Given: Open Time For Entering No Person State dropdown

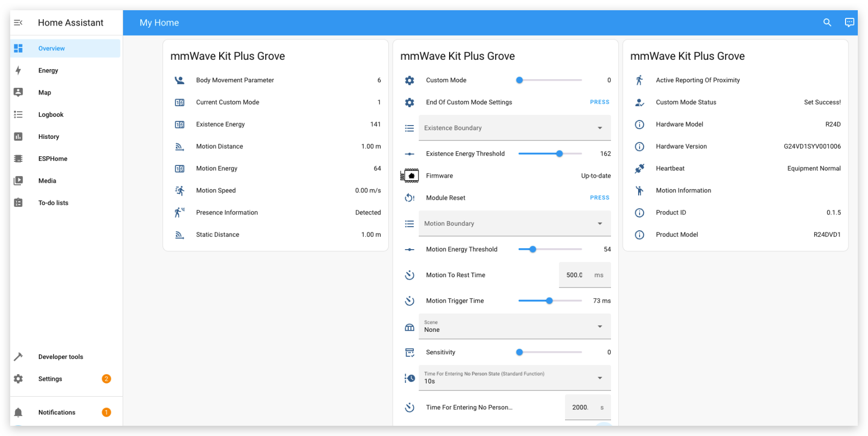Looking at the screenshot, I should pos(514,378).
